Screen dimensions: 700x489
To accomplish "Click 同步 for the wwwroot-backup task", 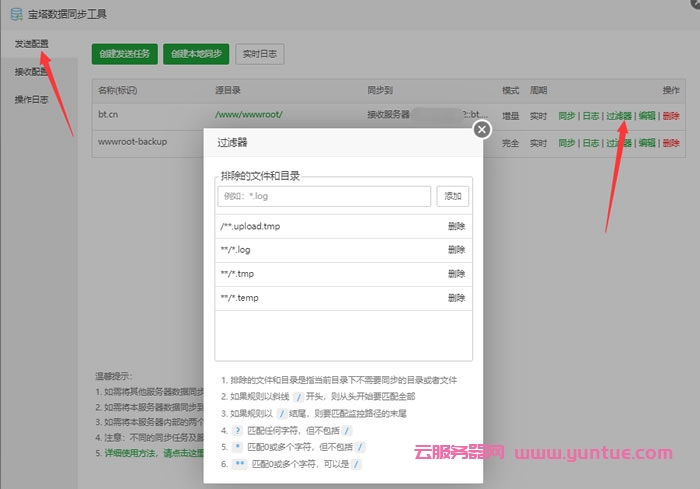I will tap(567, 143).
